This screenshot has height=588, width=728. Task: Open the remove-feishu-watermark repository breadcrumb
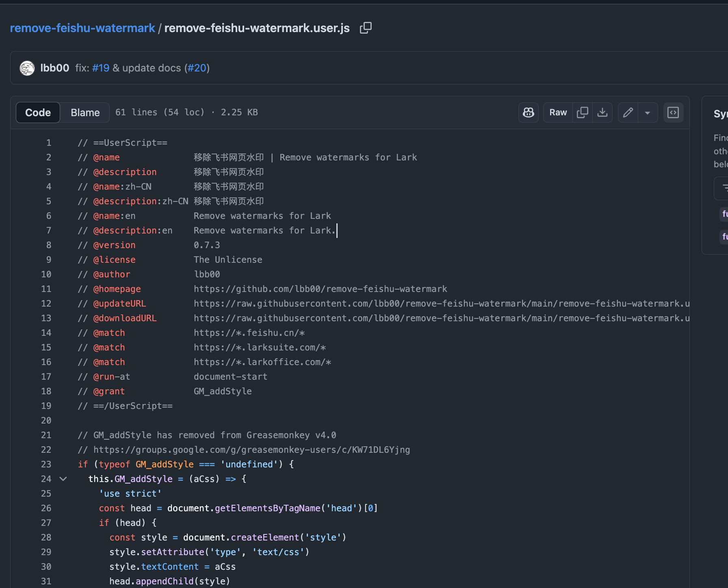pos(82,28)
